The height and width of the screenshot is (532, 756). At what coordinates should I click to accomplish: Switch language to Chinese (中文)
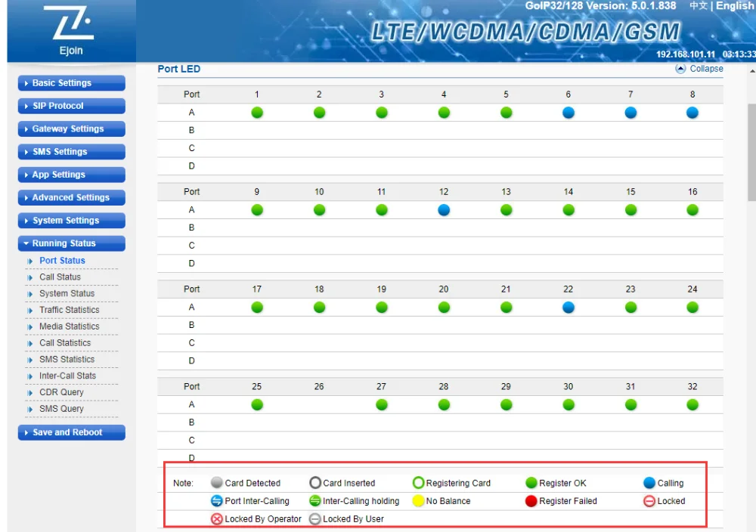698,6
